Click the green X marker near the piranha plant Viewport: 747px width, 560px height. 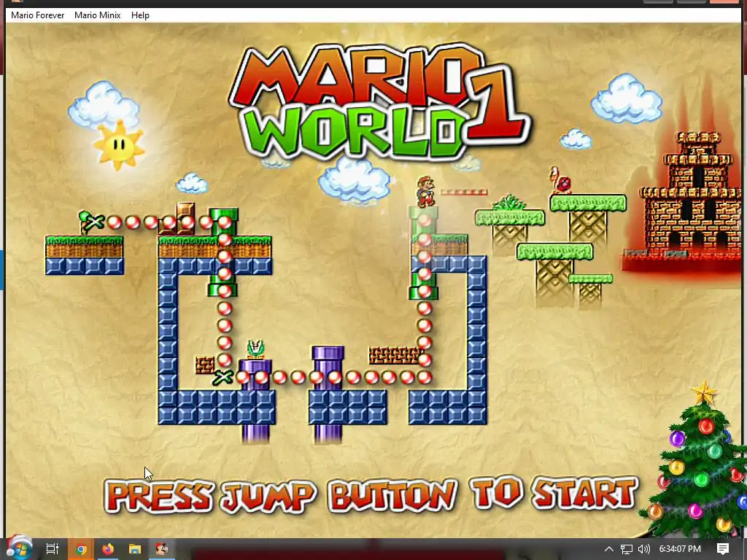[x=222, y=378]
